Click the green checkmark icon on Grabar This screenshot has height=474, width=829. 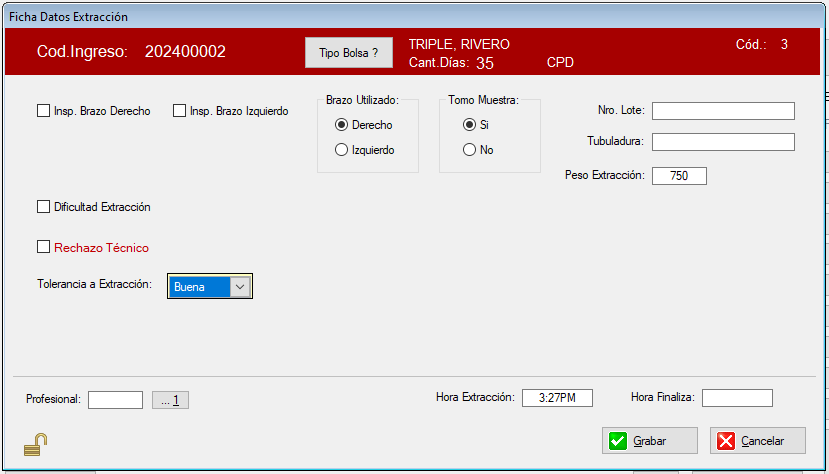[619, 441]
